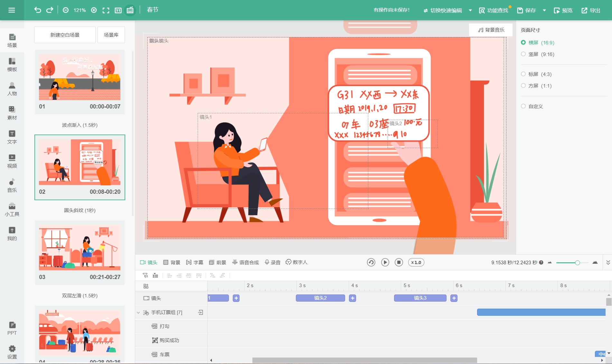
Task: Set canvas to actual size 1:1
Action: (x=118, y=10)
